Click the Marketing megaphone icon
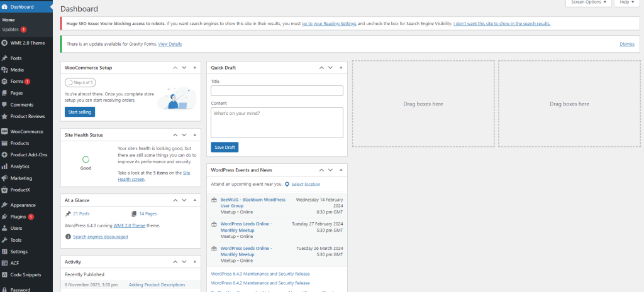 click(5, 178)
